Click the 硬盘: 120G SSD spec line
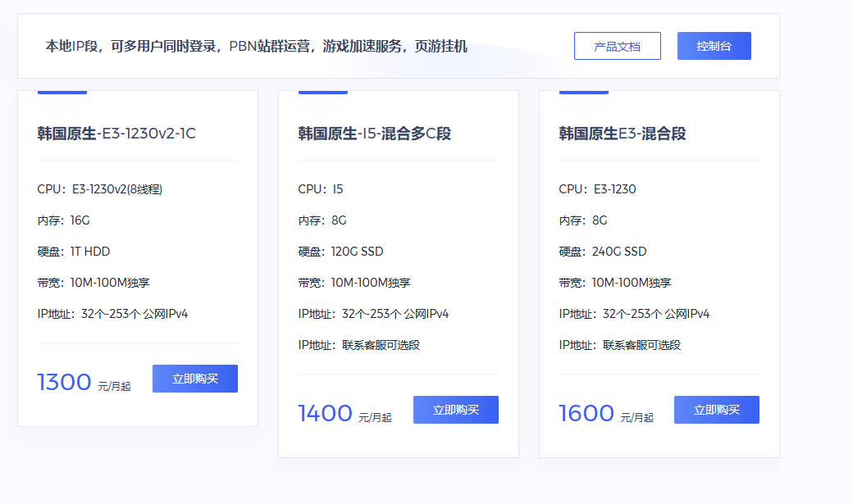This screenshot has width=853, height=504. [x=340, y=252]
